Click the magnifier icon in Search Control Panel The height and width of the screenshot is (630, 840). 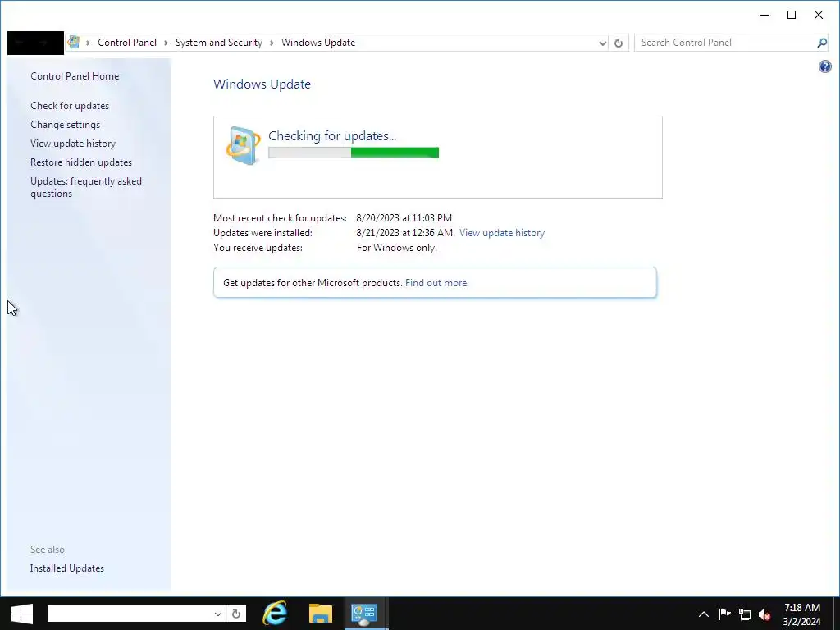[822, 43]
